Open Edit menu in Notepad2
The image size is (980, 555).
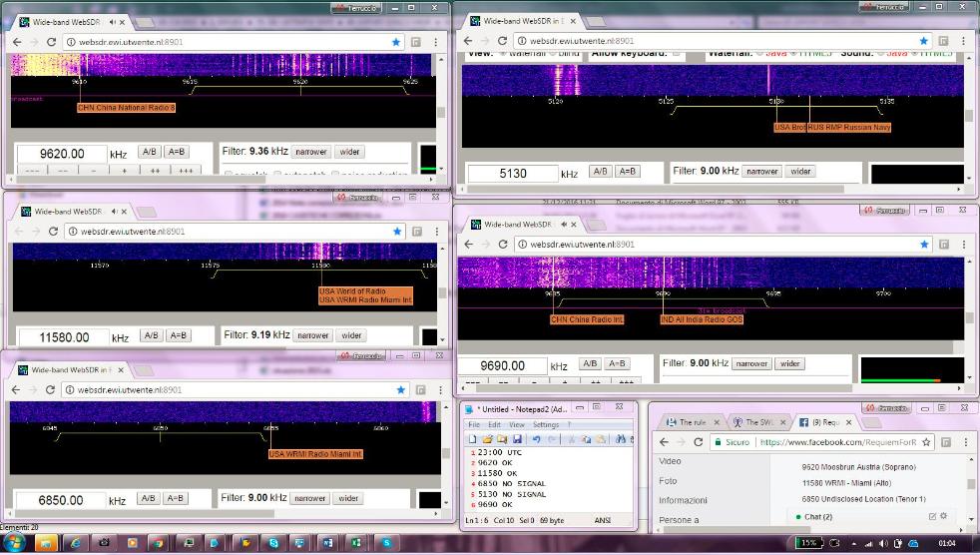pos(494,425)
